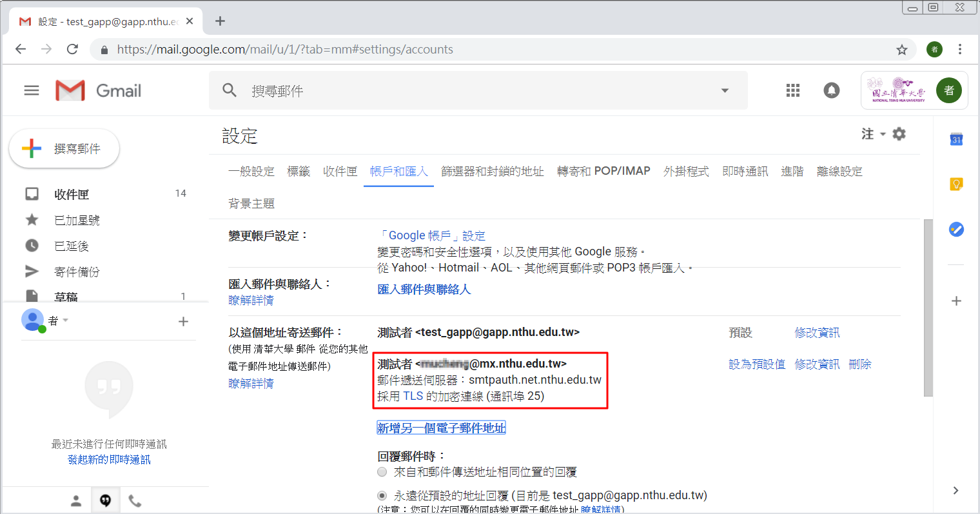Click the main menu hamburger icon
The image size is (980, 514).
point(32,91)
